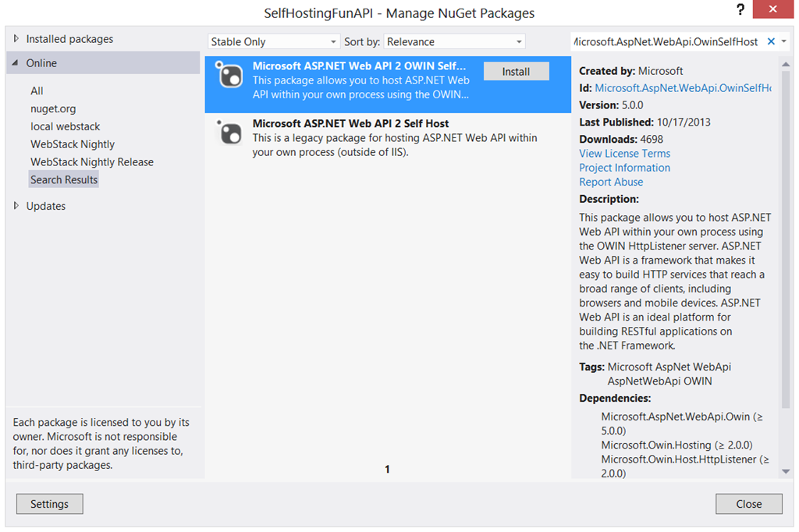Open the Microsoft.AspNet.WebApi.OwinSelfHost Id link
The height and width of the screenshot is (532, 799).
(683, 88)
